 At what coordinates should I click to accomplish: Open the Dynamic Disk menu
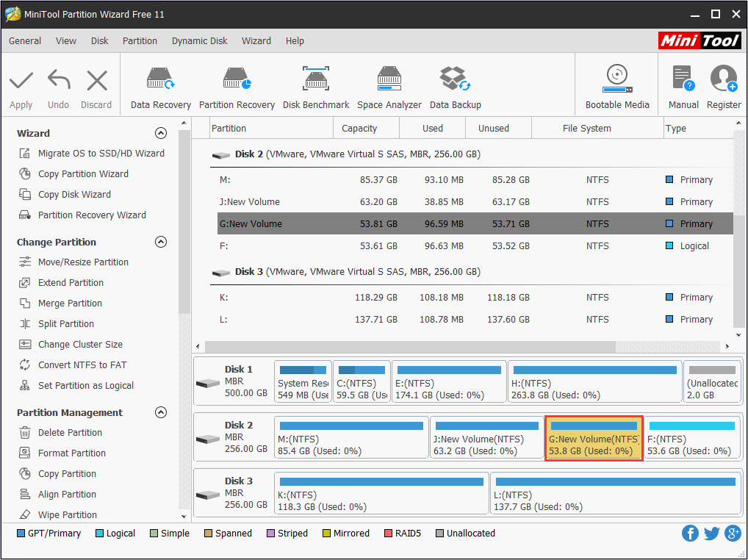tap(199, 41)
